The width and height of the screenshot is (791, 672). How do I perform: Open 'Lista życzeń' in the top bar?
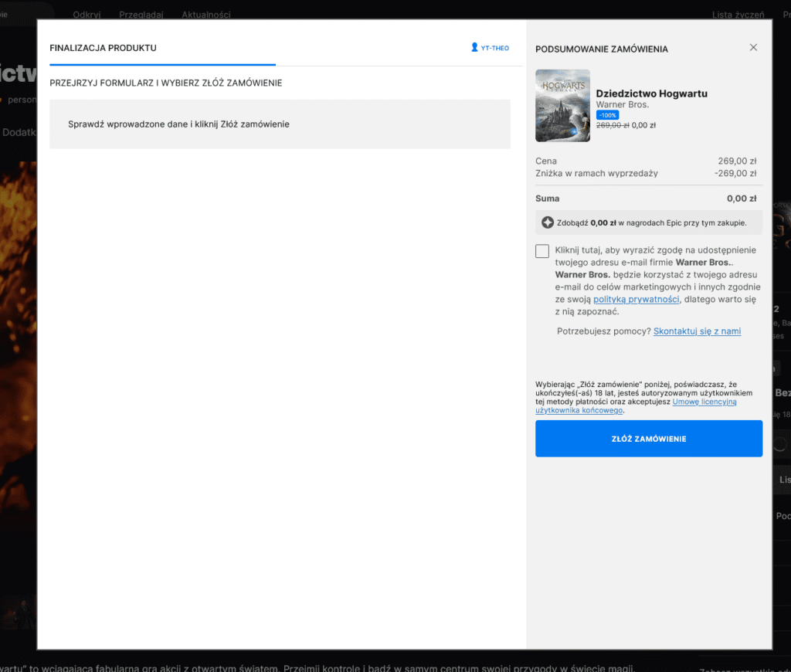(x=738, y=15)
